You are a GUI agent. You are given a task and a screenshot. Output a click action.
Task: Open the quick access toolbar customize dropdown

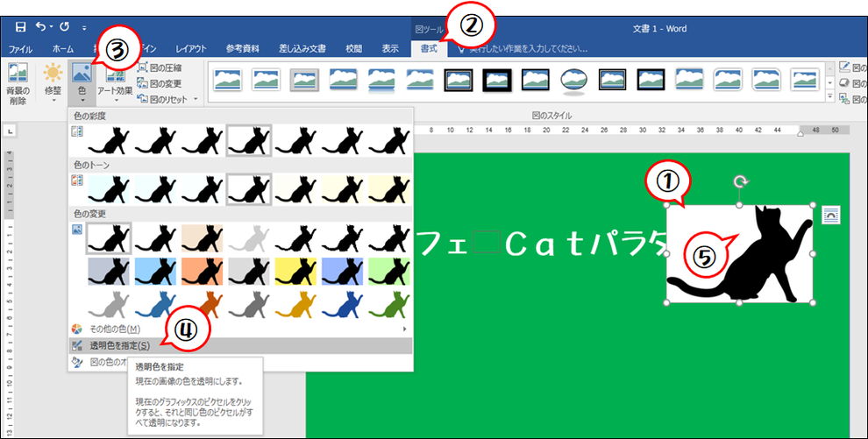point(84,27)
